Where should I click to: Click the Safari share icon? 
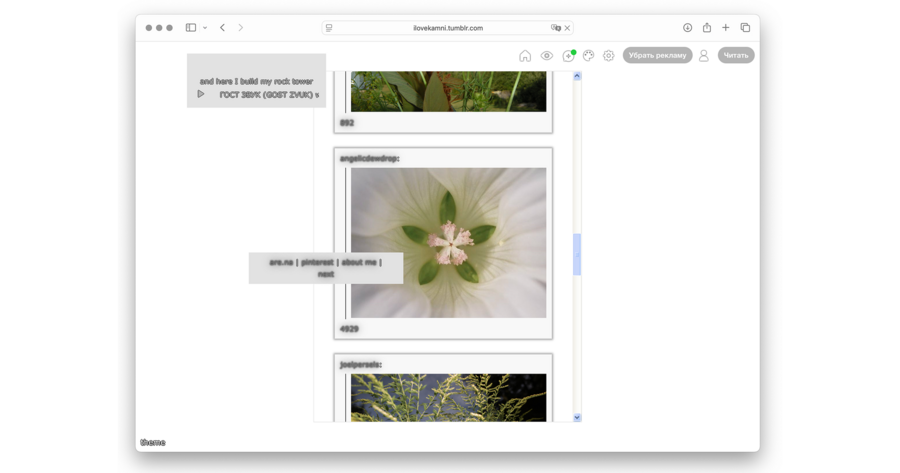coord(707,28)
